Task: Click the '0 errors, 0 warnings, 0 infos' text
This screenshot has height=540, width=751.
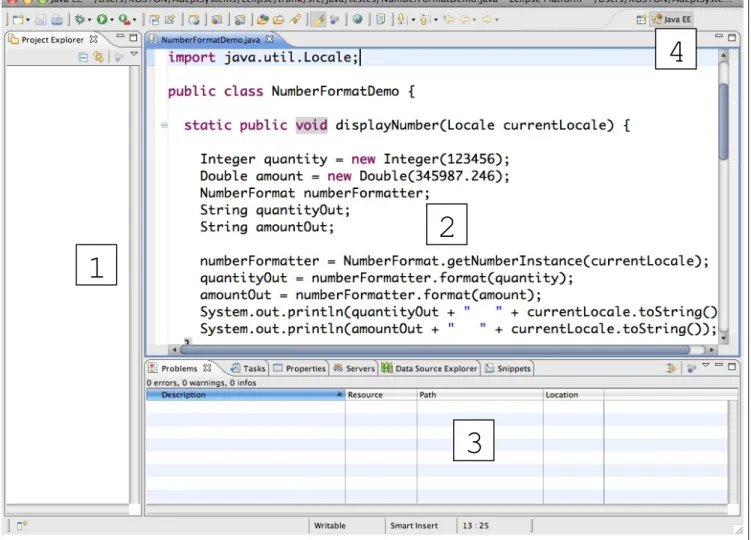Action: pyautogui.click(x=201, y=383)
